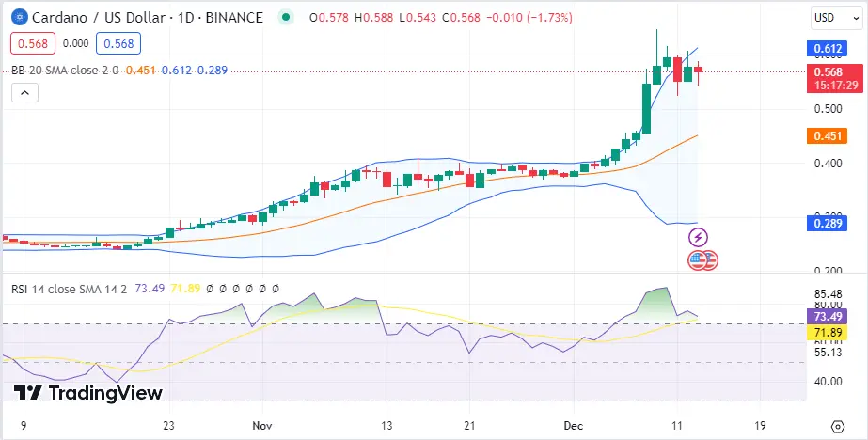Click the 0.400 price axis label
This screenshot has height=440, width=868.
tap(829, 164)
